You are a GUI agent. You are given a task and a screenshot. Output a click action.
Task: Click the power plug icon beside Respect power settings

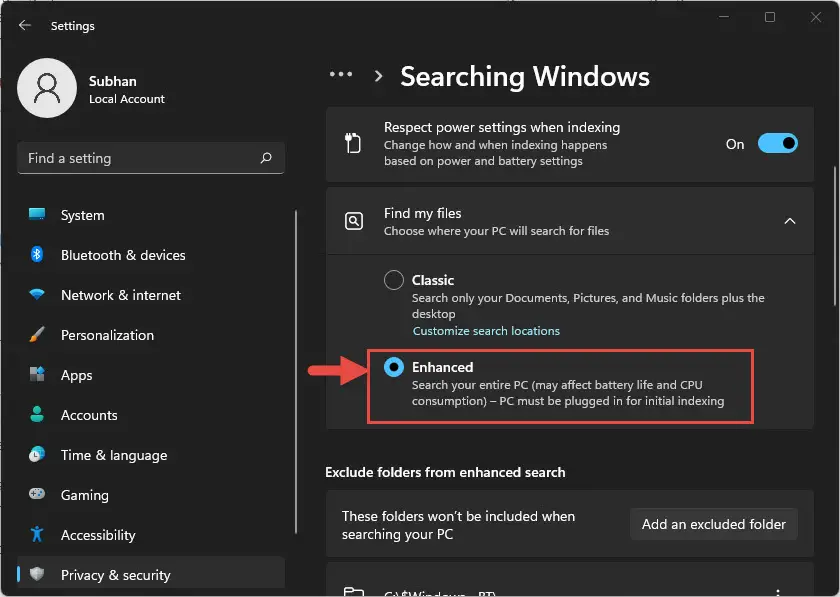[x=352, y=143]
